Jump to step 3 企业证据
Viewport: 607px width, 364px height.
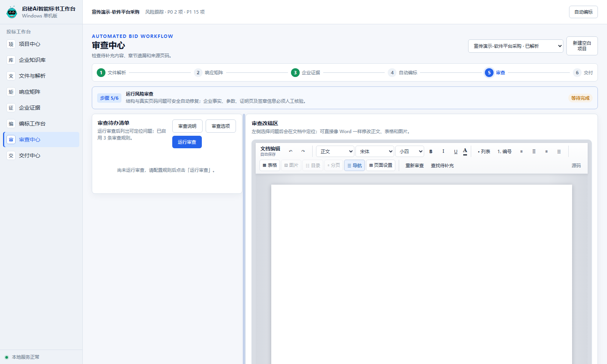tap(306, 72)
